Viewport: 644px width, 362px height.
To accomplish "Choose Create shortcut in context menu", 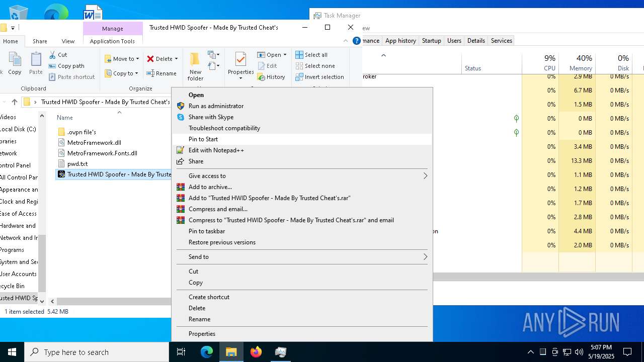I will 302,297.
